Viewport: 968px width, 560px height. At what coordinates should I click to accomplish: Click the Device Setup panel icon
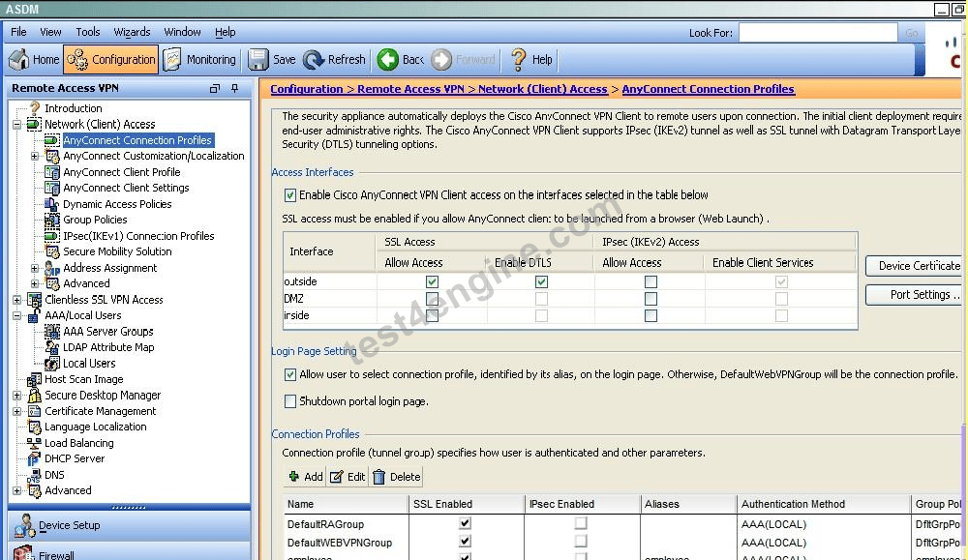[x=24, y=525]
